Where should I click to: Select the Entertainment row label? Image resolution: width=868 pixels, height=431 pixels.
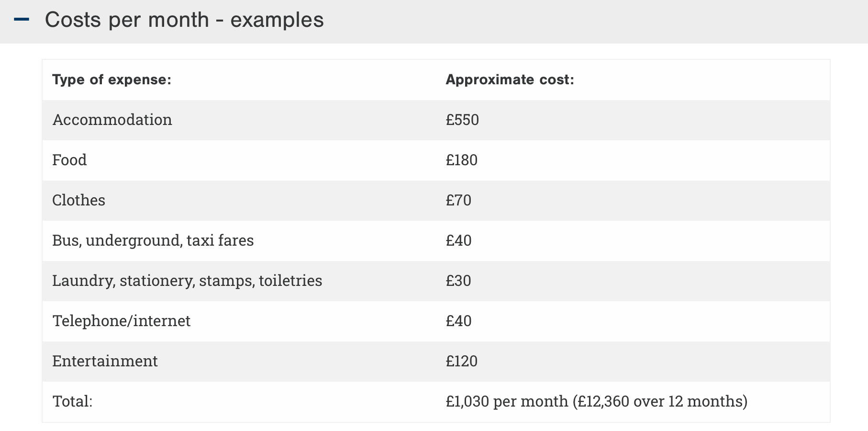pos(105,361)
